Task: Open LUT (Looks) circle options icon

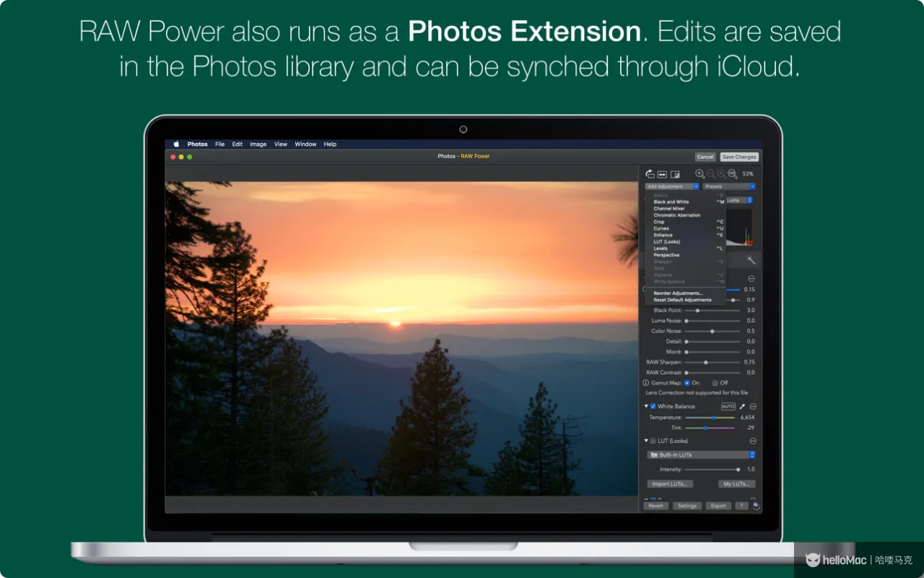Action: click(752, 441)
